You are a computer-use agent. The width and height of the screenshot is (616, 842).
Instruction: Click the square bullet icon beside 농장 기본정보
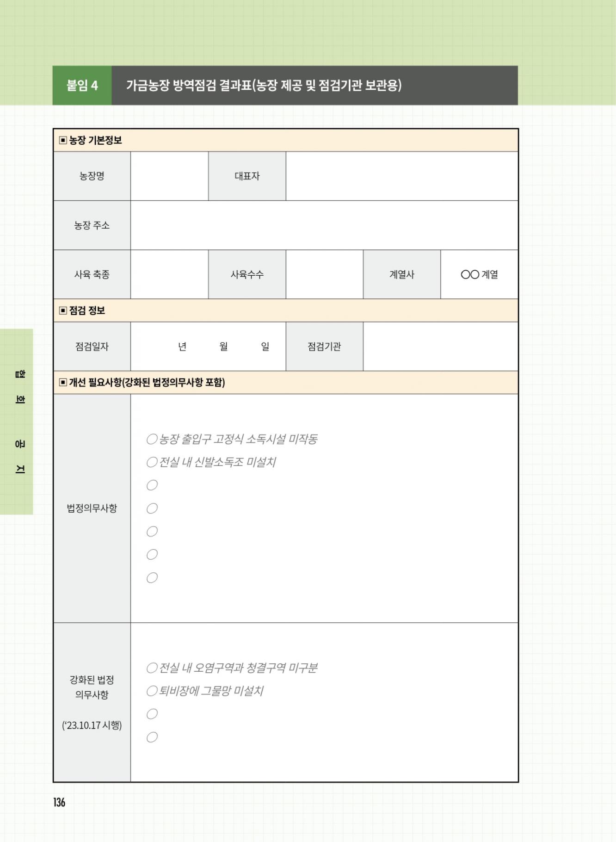click(63, 140)
